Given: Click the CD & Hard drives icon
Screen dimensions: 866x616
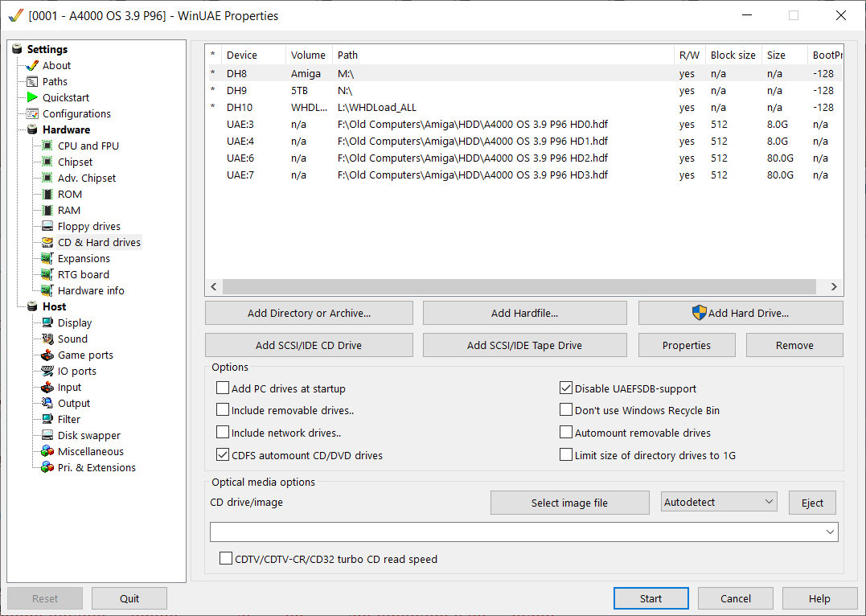Looking at the screenshot, I should click(x=47, y=242).
